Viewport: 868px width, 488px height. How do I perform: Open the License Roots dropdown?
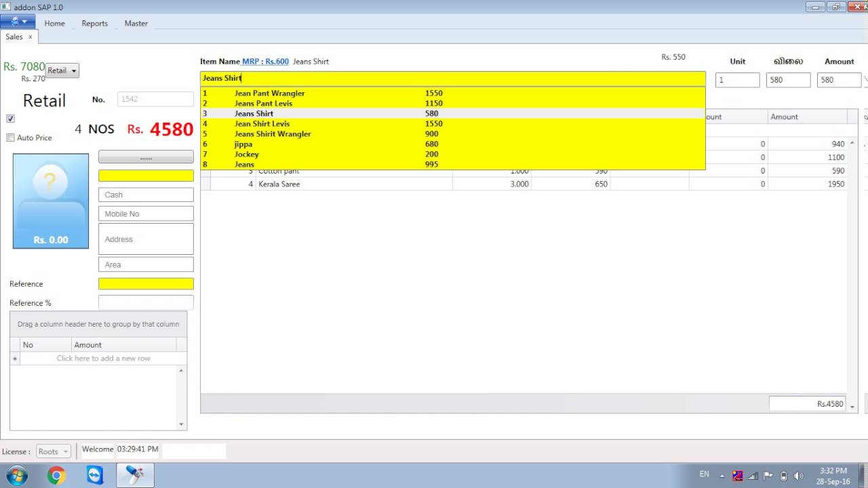click(x=54, y=451)
